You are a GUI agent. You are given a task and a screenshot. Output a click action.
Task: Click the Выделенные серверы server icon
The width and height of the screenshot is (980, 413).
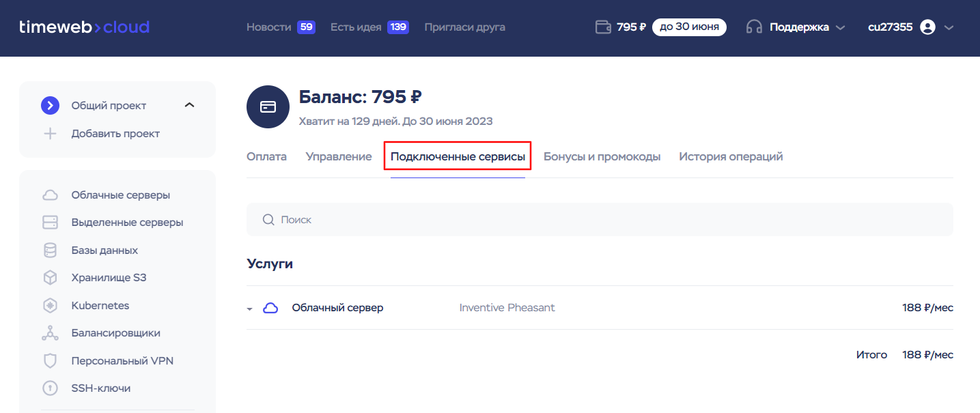pyautogui.click(x=50, y=223)
